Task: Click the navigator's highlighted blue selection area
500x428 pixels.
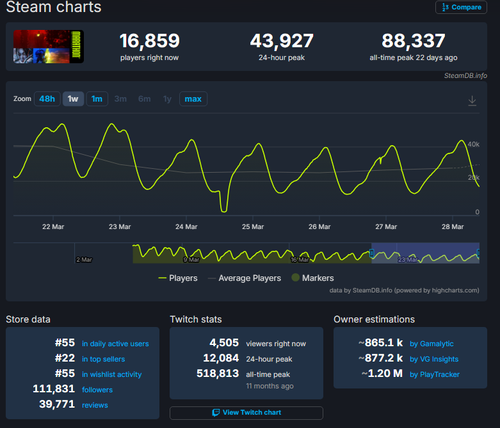Action: point(425,253)
